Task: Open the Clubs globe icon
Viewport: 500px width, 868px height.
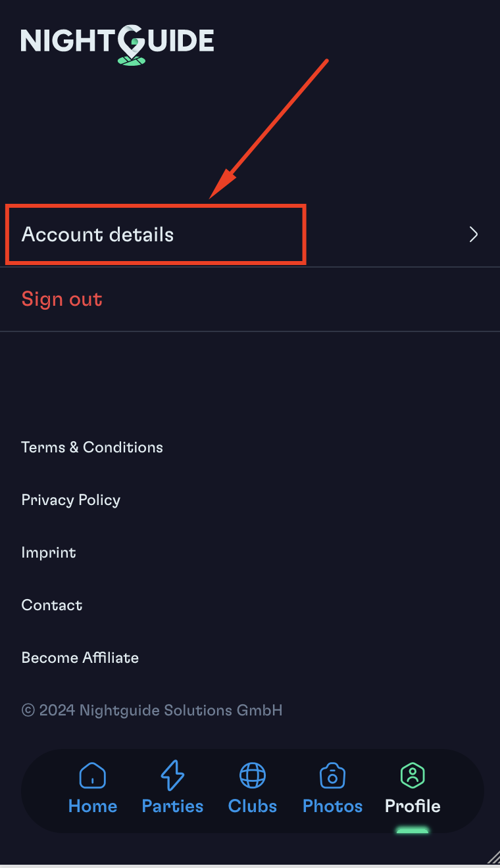Action: (x=253, y=776)
